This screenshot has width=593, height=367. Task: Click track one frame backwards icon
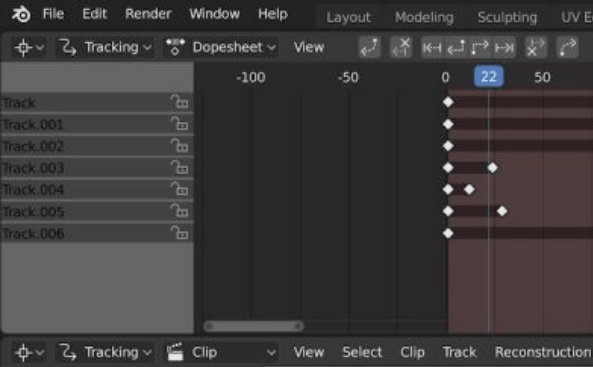coord(456,48)
